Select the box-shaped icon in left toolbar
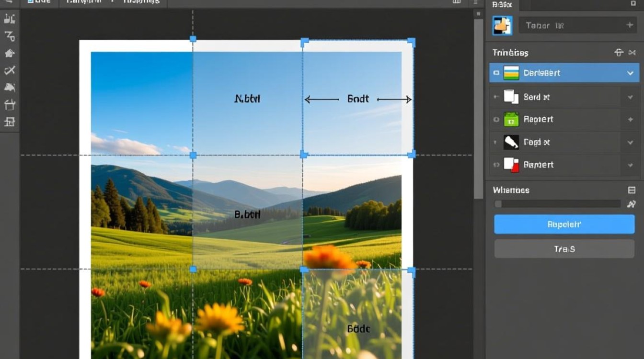This screenshot has height=359, width=644. tap(9, 104)
